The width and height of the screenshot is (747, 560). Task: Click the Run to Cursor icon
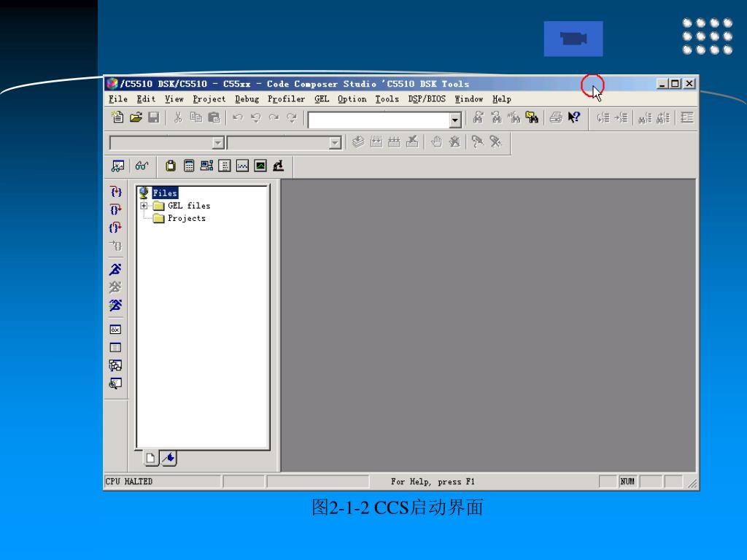(x=115, y=246)
